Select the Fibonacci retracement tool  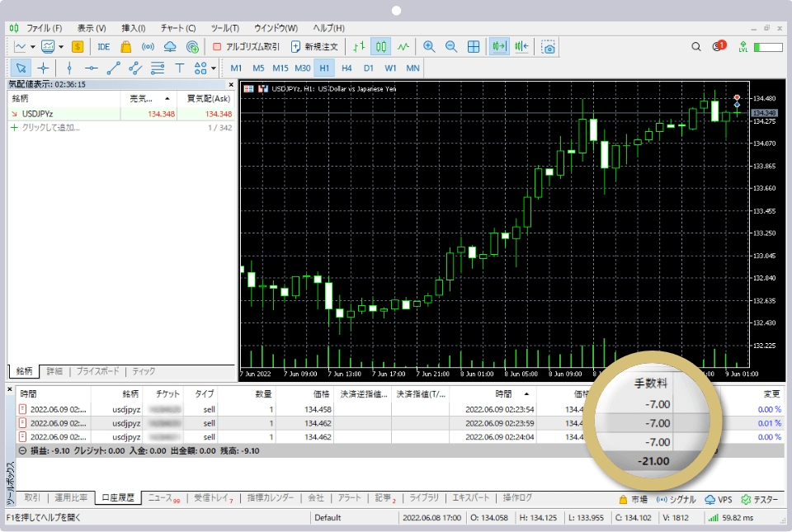[x=158, y=68]
